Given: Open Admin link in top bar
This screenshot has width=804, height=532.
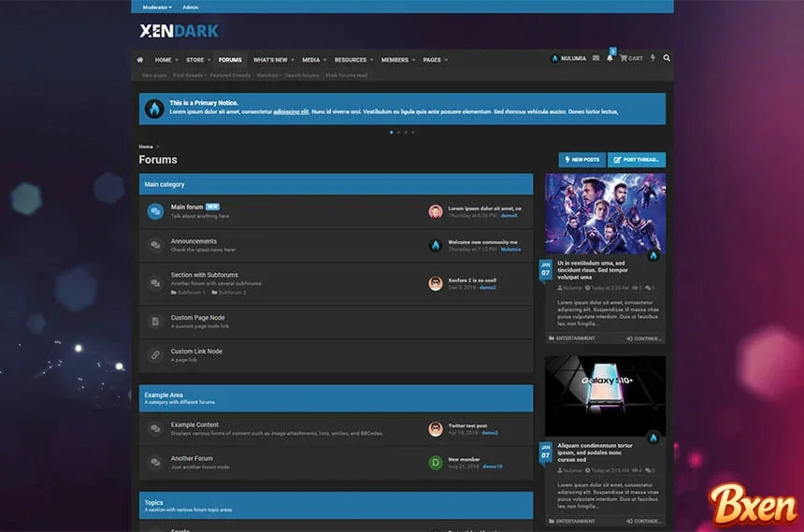Looking at the screenshot, I should 190,7.
